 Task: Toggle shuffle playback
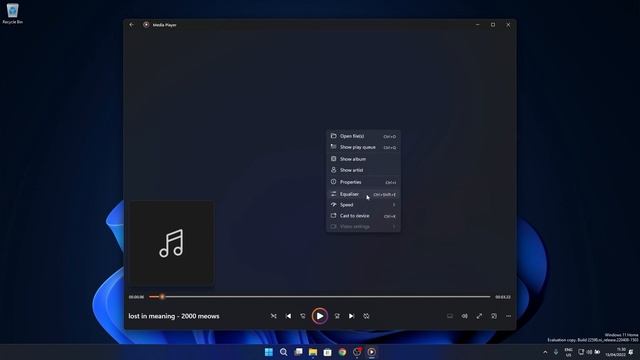click(273, 316)
